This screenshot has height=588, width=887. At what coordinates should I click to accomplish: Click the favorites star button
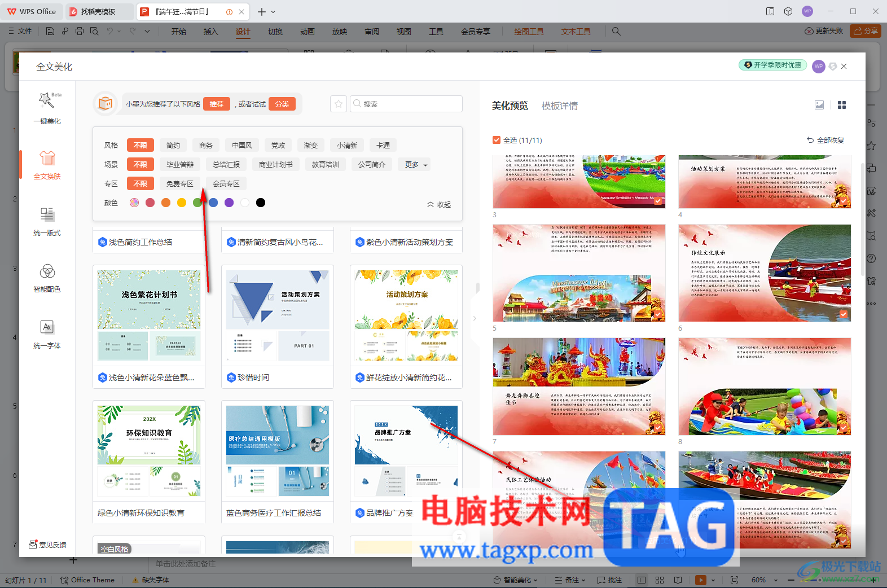[x=339, y=104]
